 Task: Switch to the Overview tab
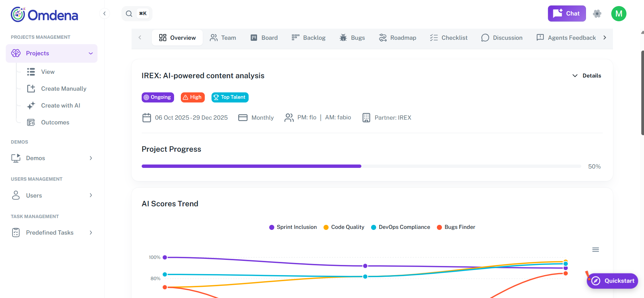click(177, 38)
